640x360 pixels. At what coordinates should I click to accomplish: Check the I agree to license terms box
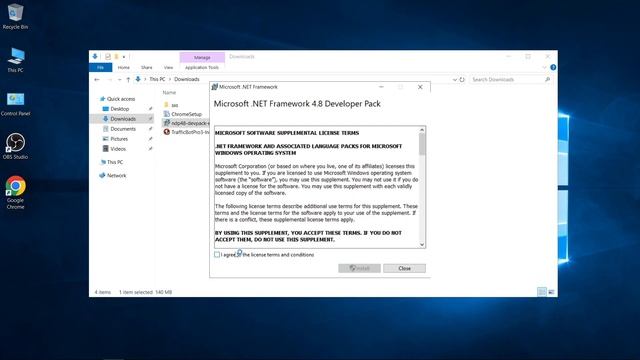(217, 255)
